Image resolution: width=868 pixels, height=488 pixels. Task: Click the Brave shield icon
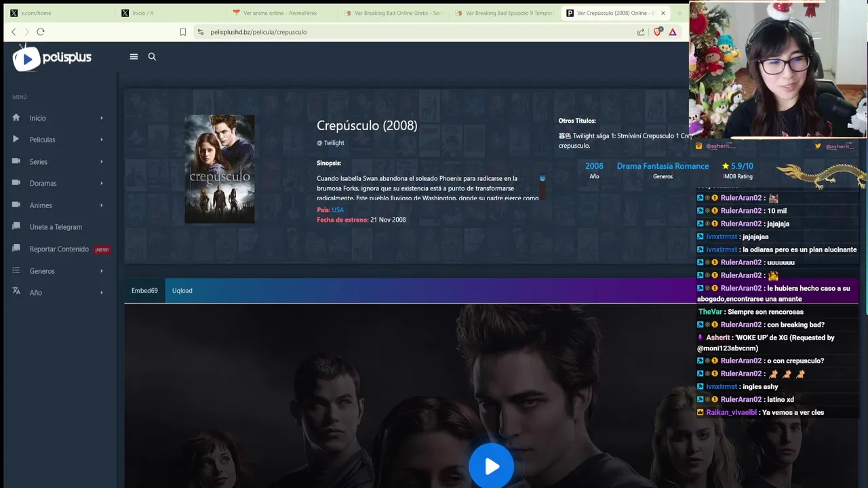click(x=657, y=32)
